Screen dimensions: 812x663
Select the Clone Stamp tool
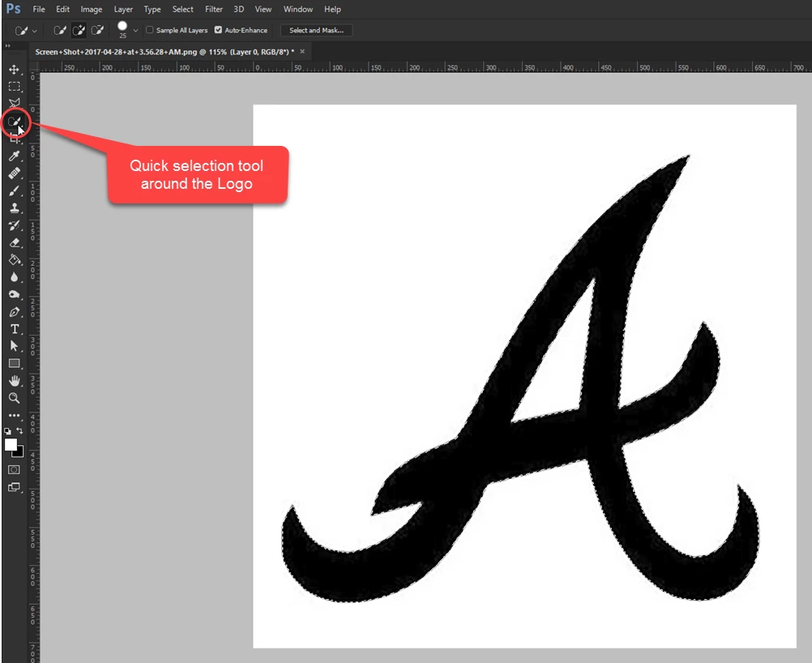pos(14,207)
